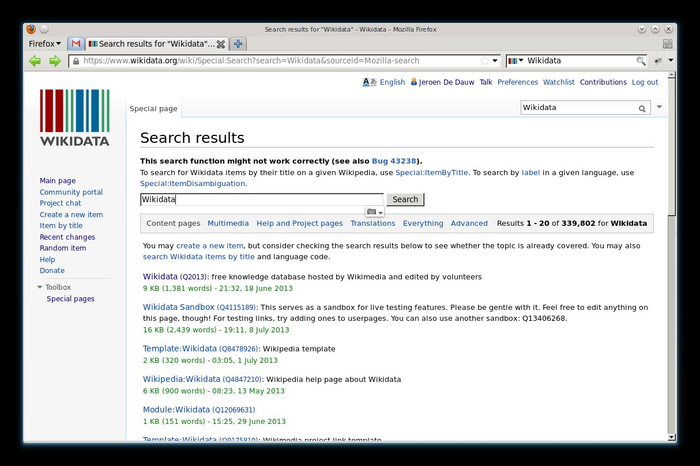Select Advanced search profile
The image size is (700, 466).
coord(469,223)
